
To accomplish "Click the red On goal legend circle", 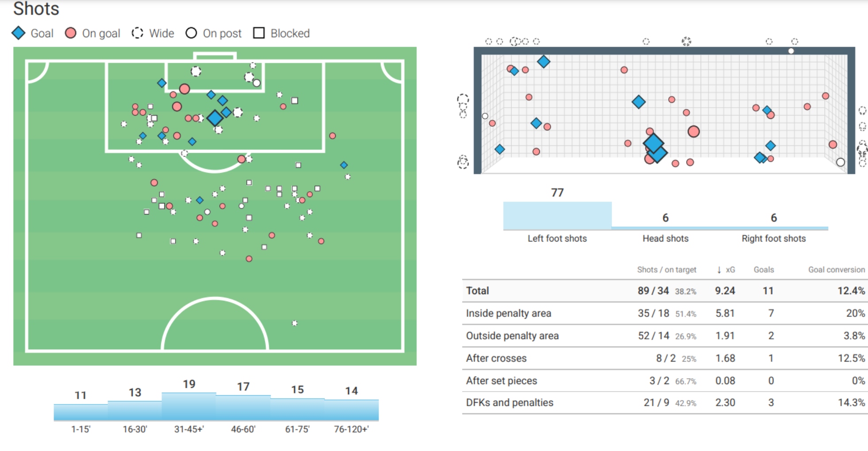I will click(x=70, y=33).
